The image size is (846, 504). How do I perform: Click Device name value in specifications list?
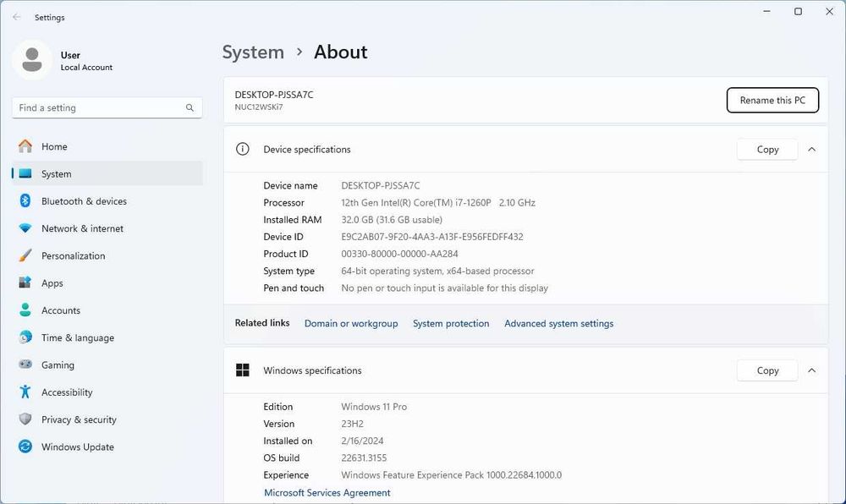(x=381, y=185)
